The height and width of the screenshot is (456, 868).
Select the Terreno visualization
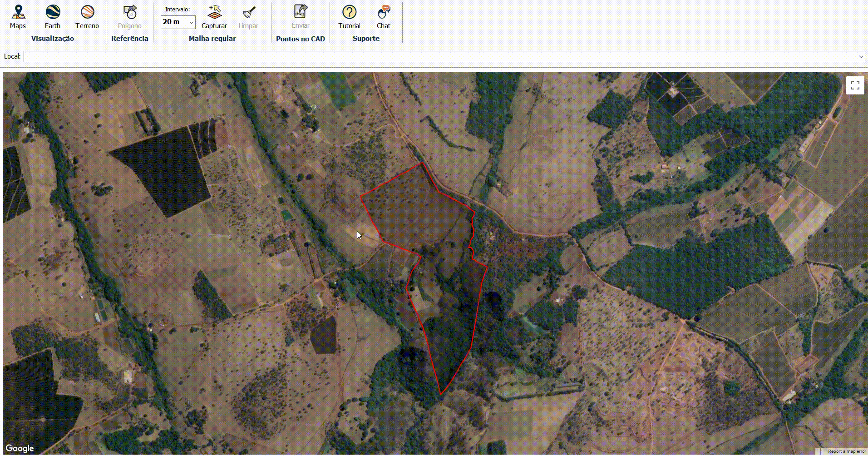point(87,17)
